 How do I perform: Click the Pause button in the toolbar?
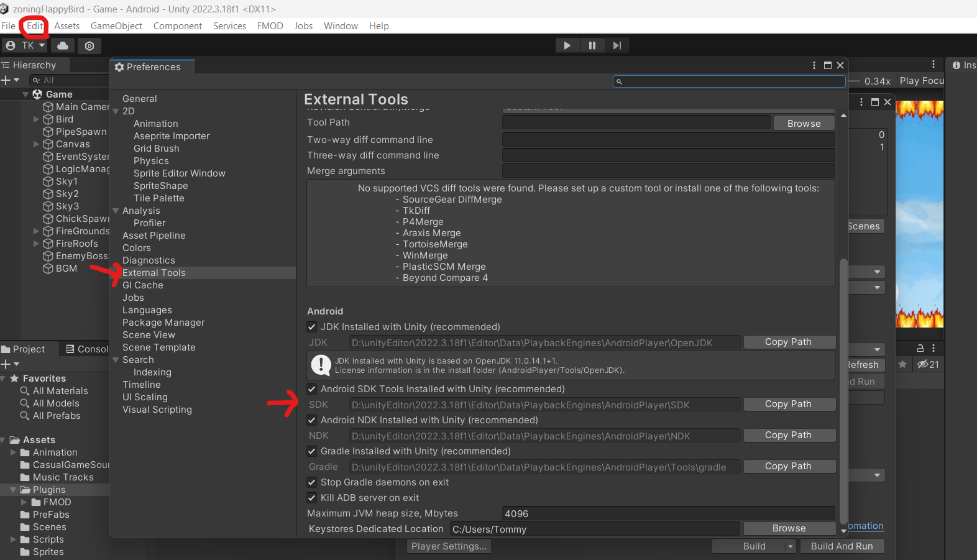592,45
